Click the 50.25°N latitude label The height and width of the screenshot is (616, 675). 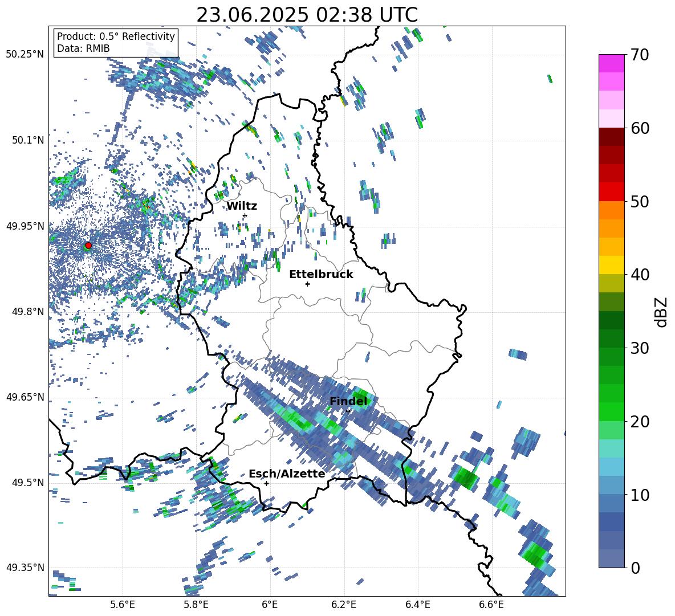point(25,55)
